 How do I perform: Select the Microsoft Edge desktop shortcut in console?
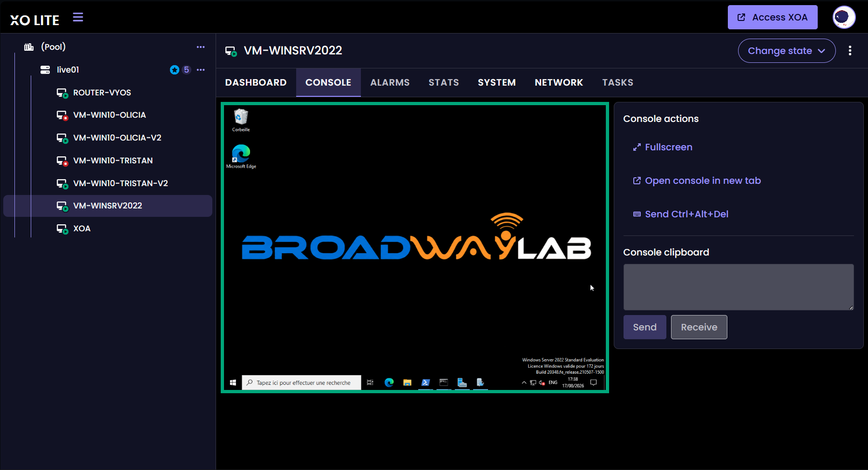241,157
